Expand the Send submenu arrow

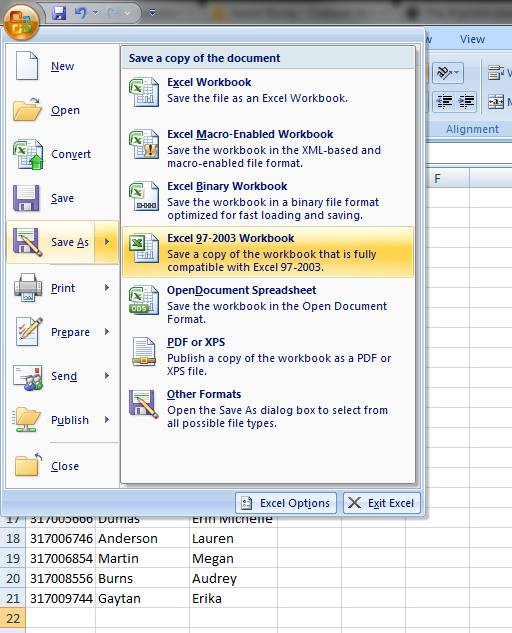107,375
